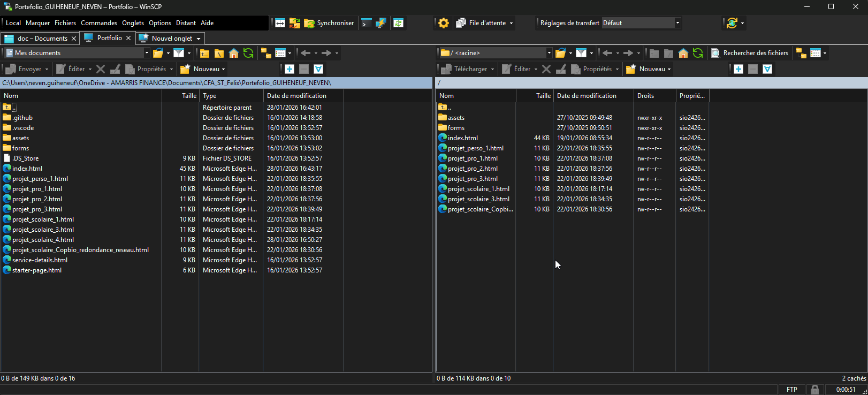Open the terminal console icon

[x=366, y=23]
